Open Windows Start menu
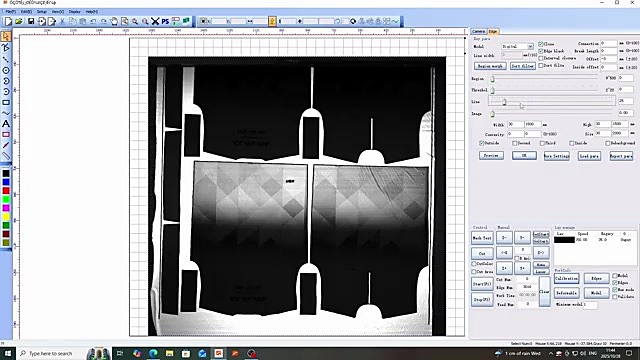 click(7, 353)
